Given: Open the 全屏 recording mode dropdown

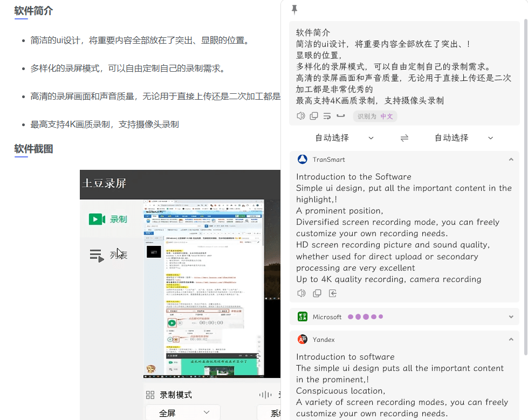Looking at the screenshot, I should point(182,411).
